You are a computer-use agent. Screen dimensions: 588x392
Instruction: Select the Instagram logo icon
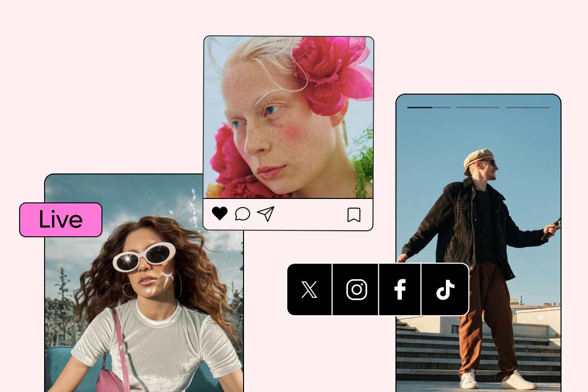tap(356, 290)
